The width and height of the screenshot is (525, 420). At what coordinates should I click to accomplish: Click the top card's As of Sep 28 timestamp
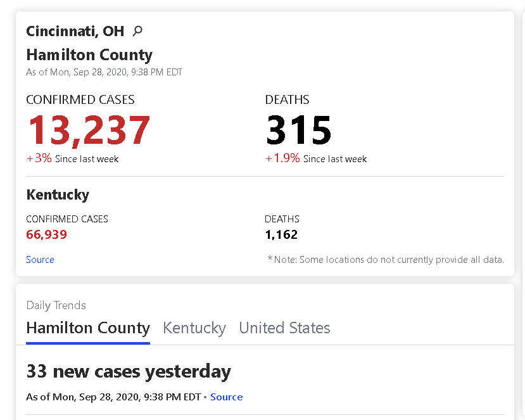point(104,72)
